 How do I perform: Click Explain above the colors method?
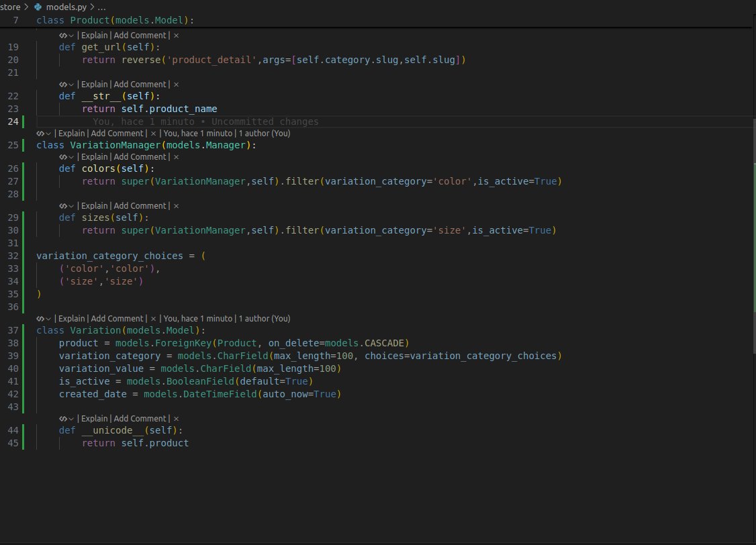tap(94, 157)
